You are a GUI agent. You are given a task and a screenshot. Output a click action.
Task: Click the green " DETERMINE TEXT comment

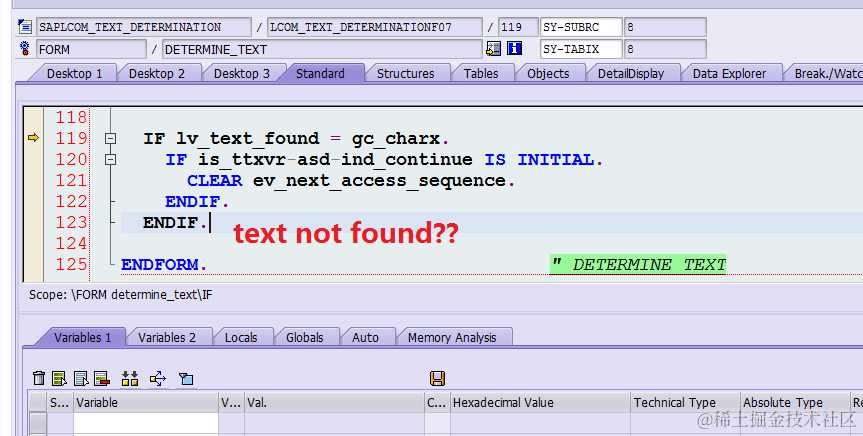coord(638,265)
